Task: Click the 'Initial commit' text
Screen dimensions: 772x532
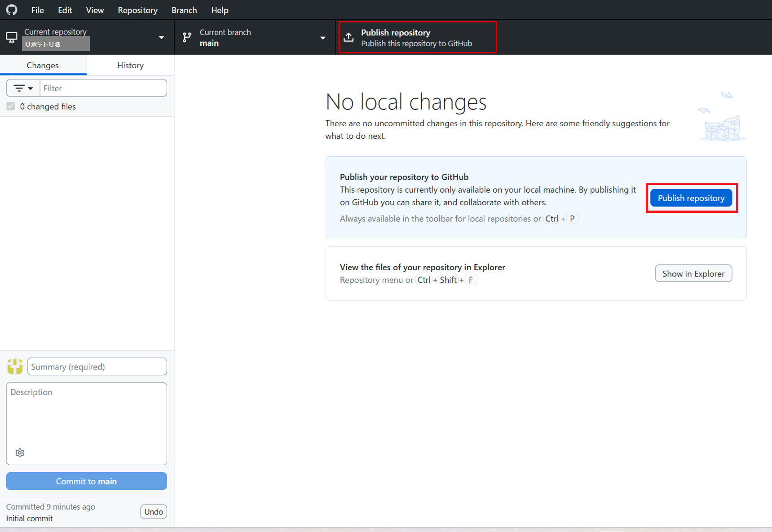Action: [x=30, y=518]
